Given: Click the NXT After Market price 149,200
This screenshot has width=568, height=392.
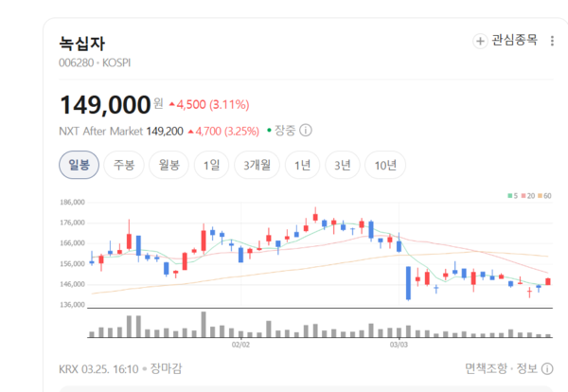Looking at the screenshot, I should (163, 131).
